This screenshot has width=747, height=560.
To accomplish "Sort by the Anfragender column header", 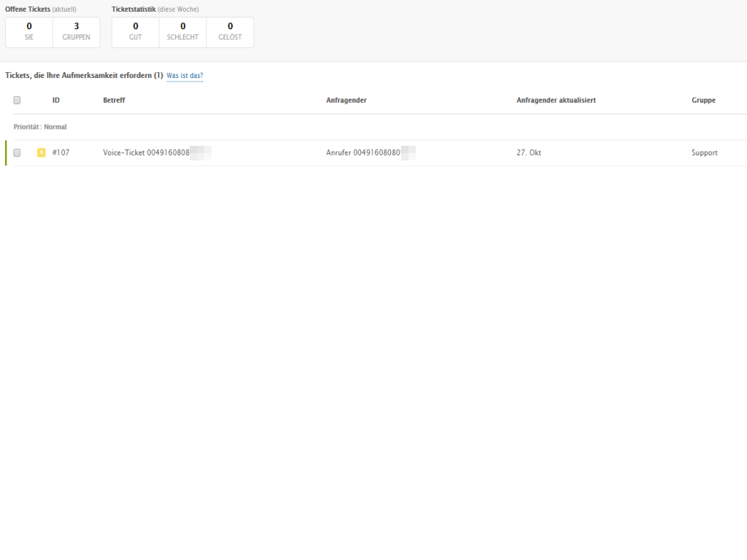I will point(346,100).
